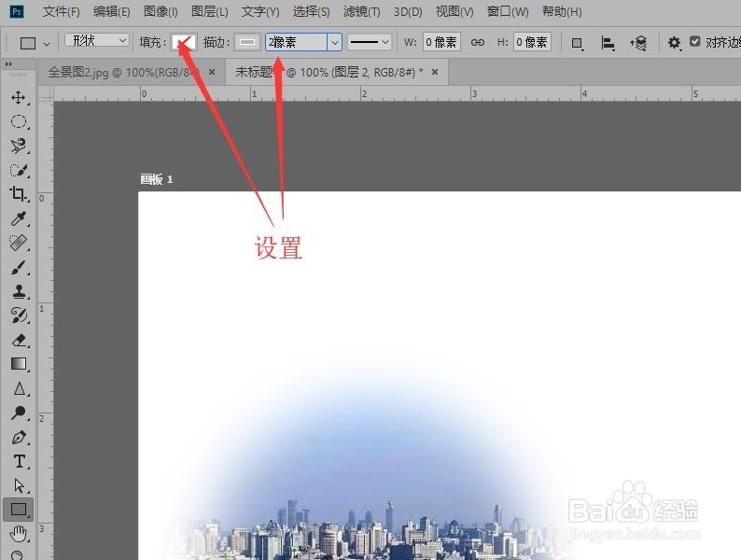Select the Brush tool

(x=19, y=267)
